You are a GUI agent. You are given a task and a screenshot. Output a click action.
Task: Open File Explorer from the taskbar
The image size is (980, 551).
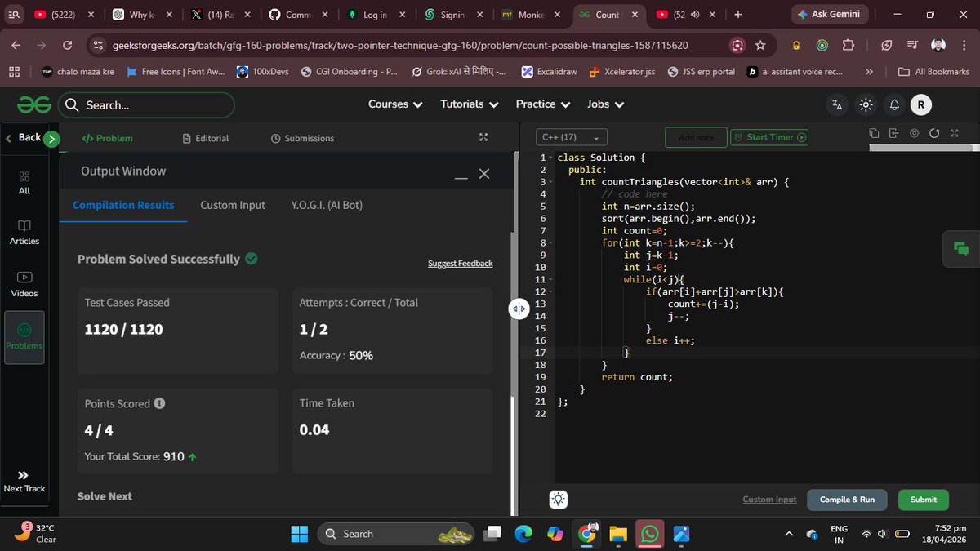tap(617, 534)
